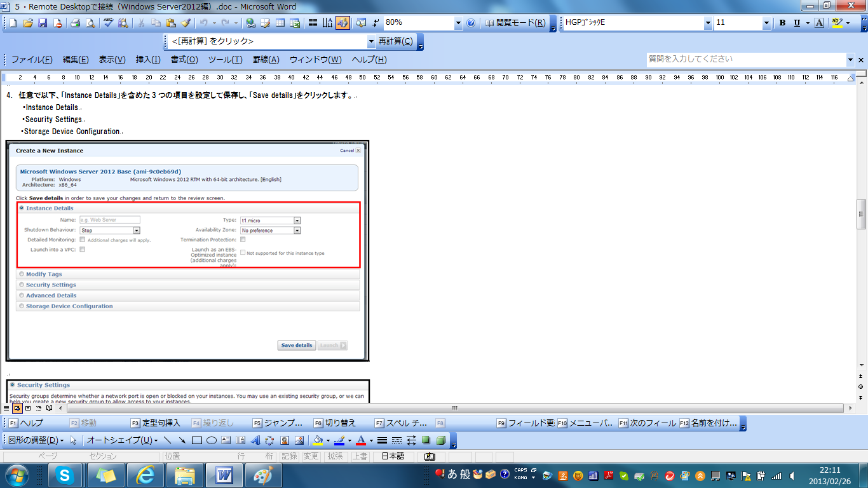Screen dimensions: 868x488
Task: Select the Modify Tags radio button
Action: click(x=22, y=274)
